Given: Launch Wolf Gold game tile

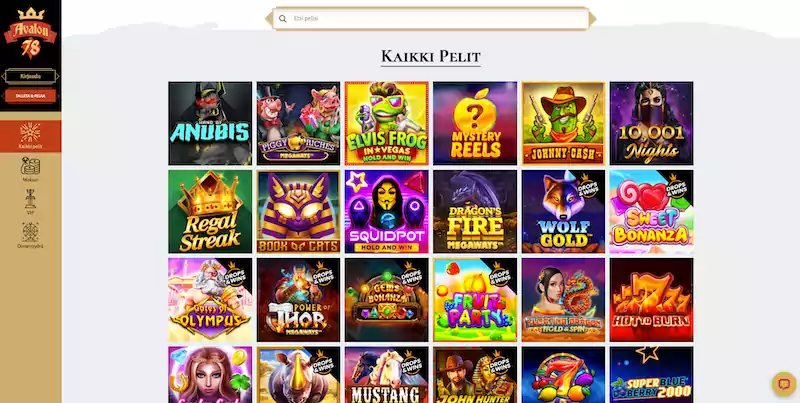Looking at the screenshot, I should point(563,211).
